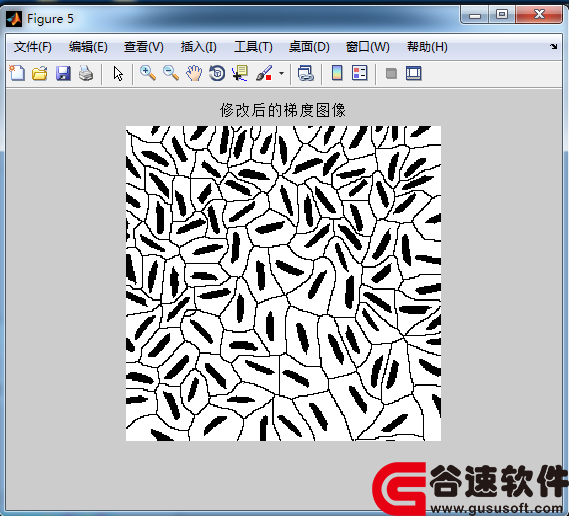This screenshot has height=516, width=569.
Task: Save figure with floppy disk icon
Action: [x=63, y=73]
